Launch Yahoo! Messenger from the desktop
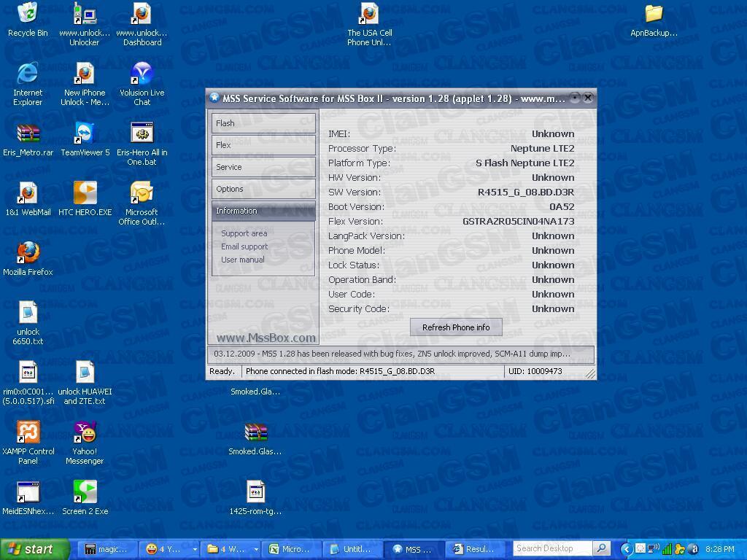Image resolution: width=747 pixels, height=560 pixels. 85,432
